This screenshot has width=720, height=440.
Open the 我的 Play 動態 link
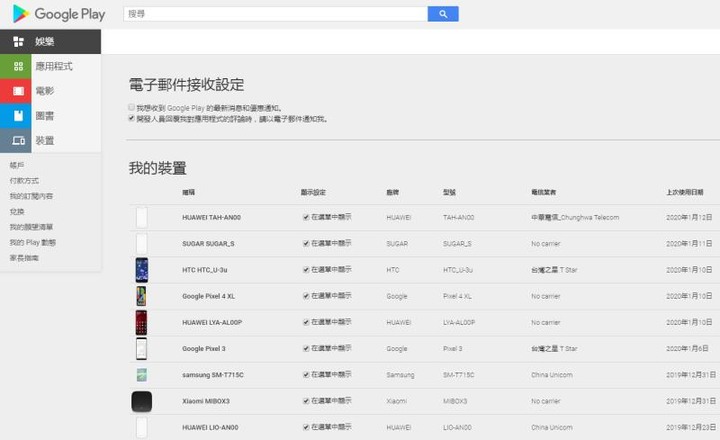pos(33,242)
